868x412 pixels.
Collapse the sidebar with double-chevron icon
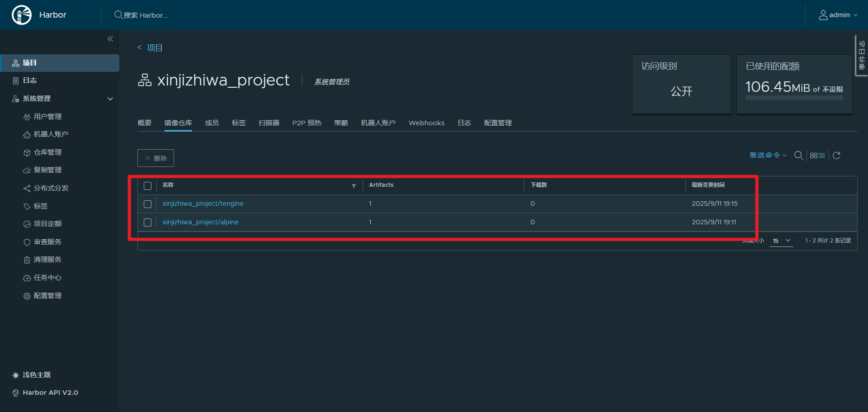pyautogui.click(x=110, y=39)
